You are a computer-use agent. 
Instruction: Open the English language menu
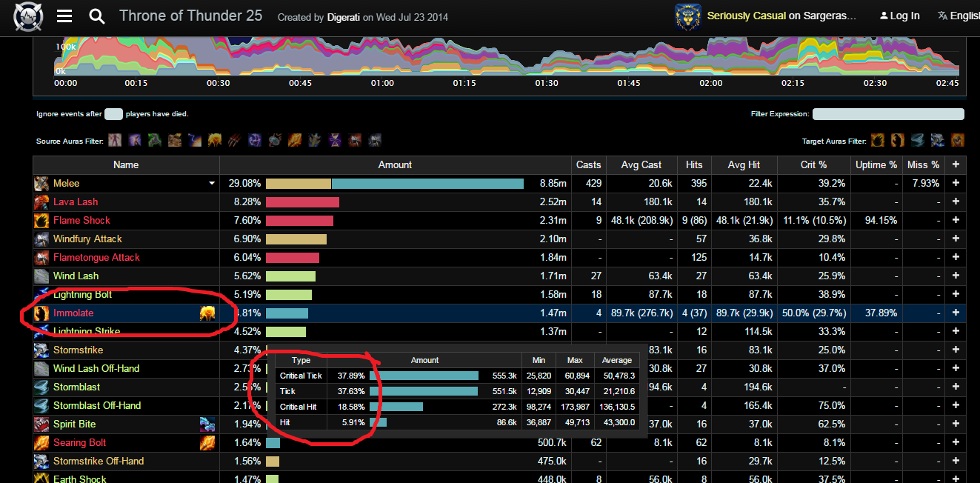point(958,16)
